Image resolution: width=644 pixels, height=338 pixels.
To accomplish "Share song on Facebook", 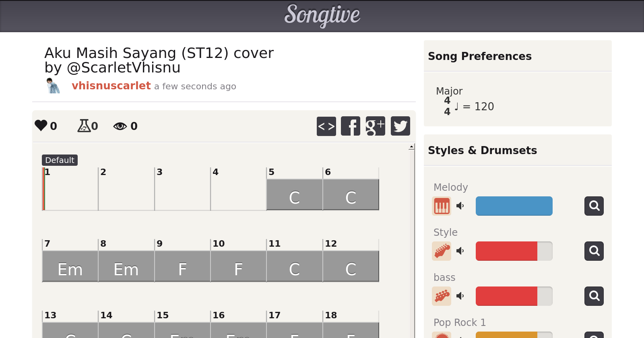I will (x=351, y=126).
